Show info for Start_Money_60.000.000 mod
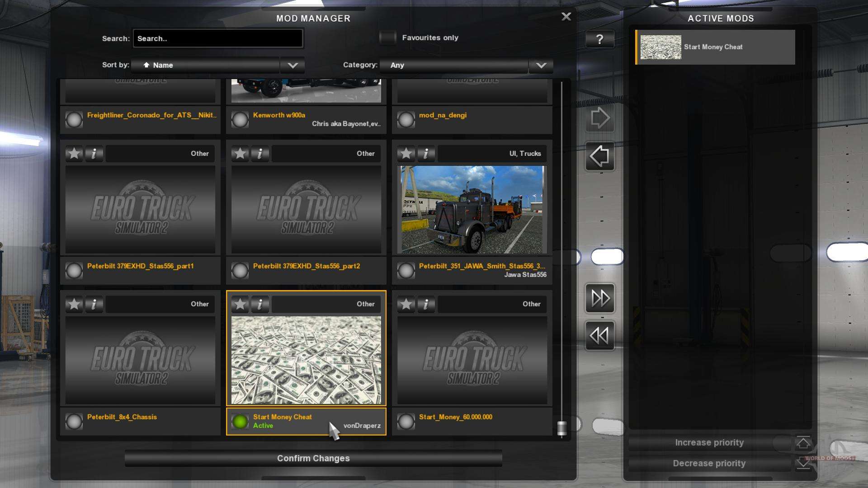 click(426, 304)
